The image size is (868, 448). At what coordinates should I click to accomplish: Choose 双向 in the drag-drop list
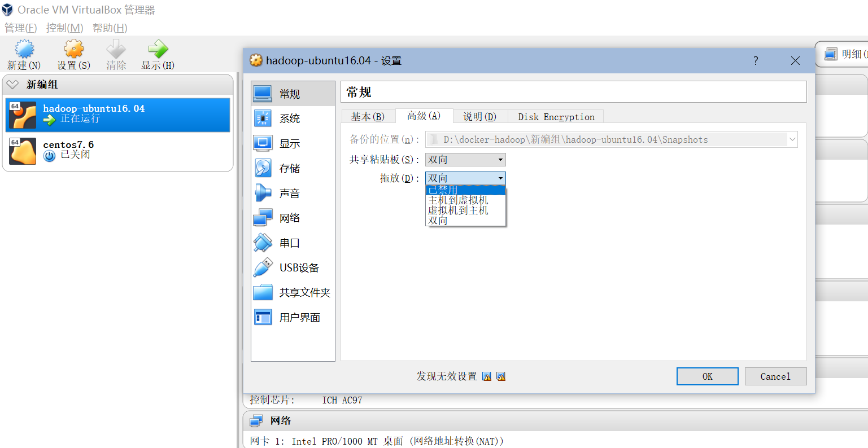pyautogui.click(x=465, y=221)
